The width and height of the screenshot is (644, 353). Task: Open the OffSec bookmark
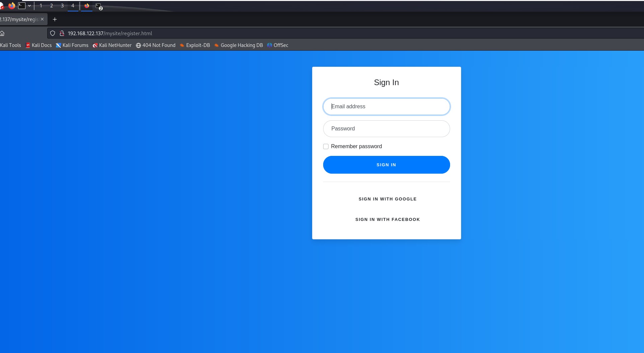pos(278,45)
